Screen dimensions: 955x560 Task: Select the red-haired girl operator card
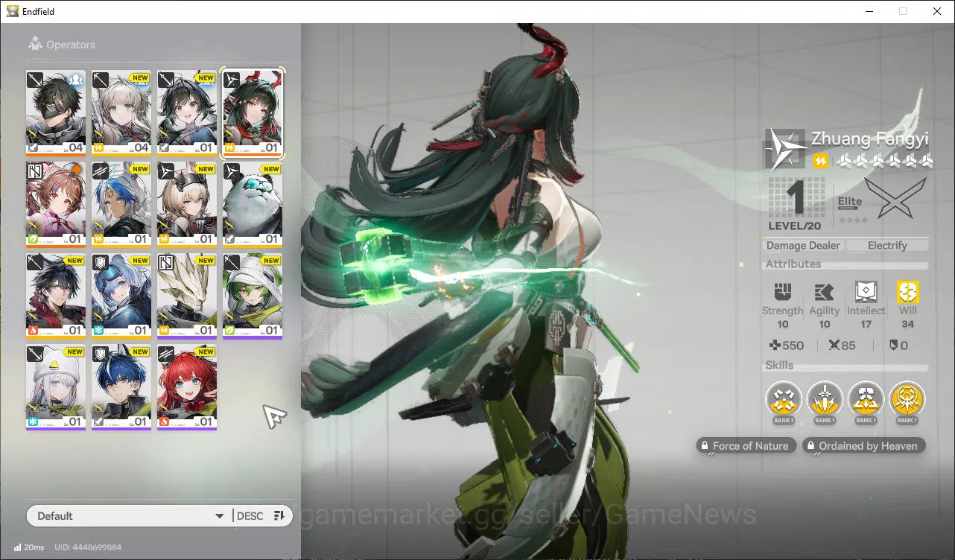[187, 388]
